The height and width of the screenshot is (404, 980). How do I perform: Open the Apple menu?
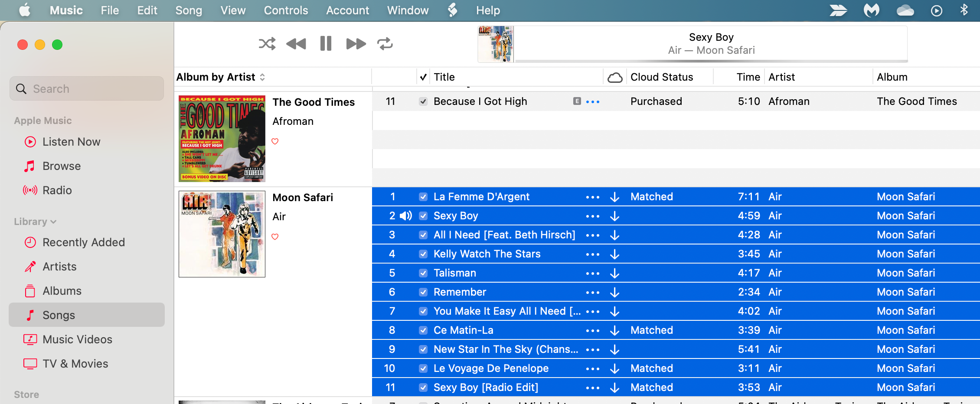tap(25, 10)
